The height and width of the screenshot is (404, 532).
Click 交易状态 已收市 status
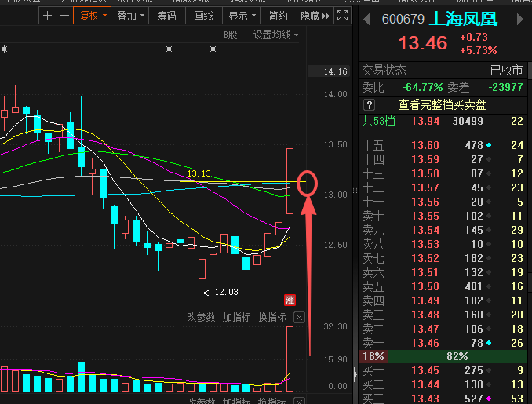pos(443,71)
